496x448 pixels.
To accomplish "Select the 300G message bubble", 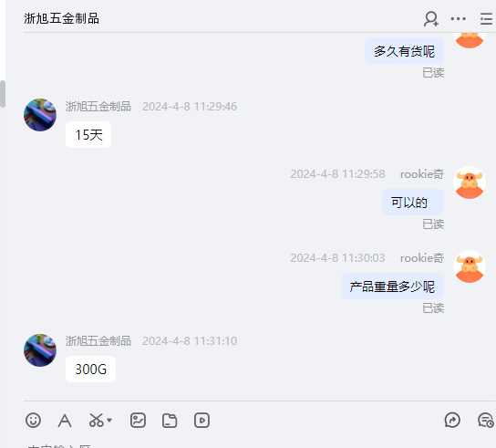I will pyautogui.click(x=91, y=370).
